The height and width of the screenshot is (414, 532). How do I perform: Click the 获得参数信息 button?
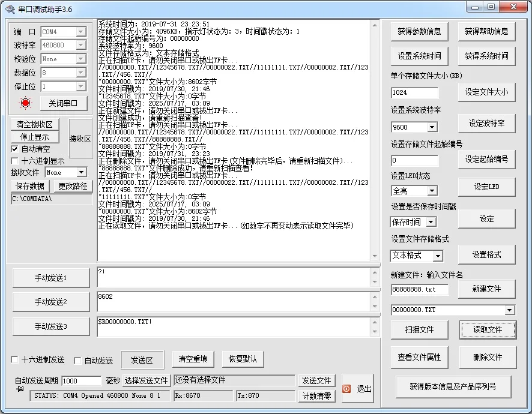click(x=419, y=32)
